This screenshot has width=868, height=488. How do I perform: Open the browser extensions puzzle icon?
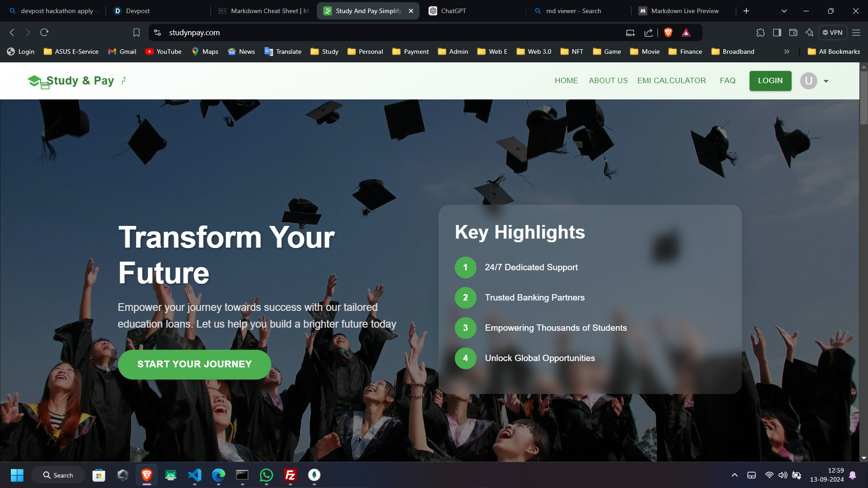point(761,33)
